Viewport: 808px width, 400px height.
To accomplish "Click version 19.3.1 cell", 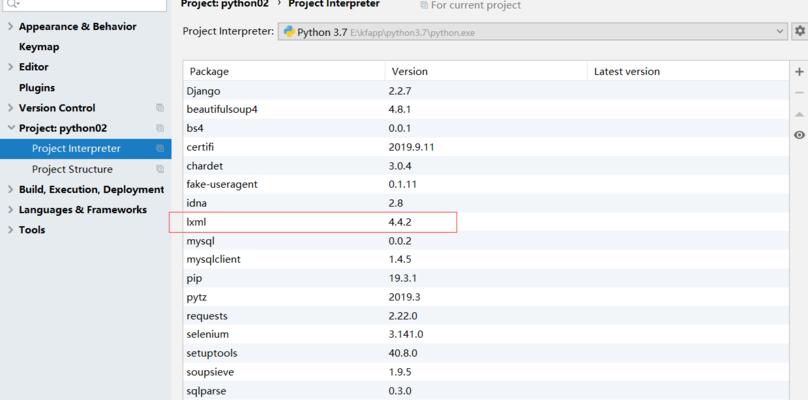I will [x=403, y=278].
